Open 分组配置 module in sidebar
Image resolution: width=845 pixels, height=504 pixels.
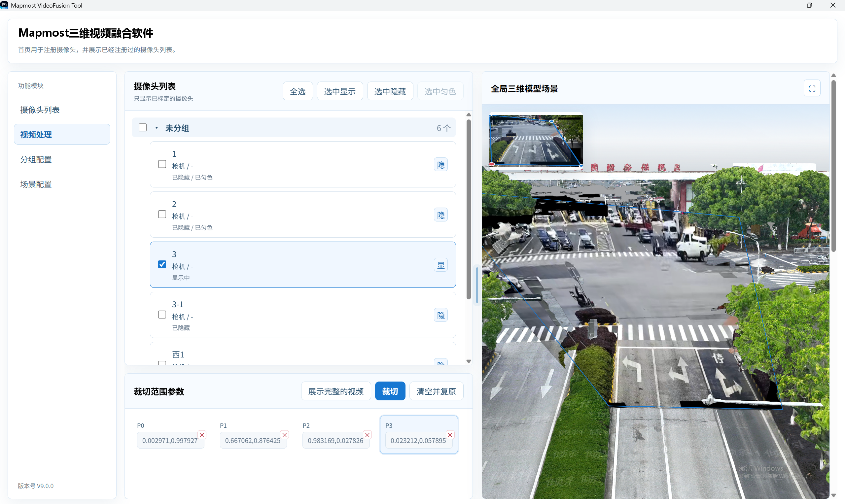point(62,159)
